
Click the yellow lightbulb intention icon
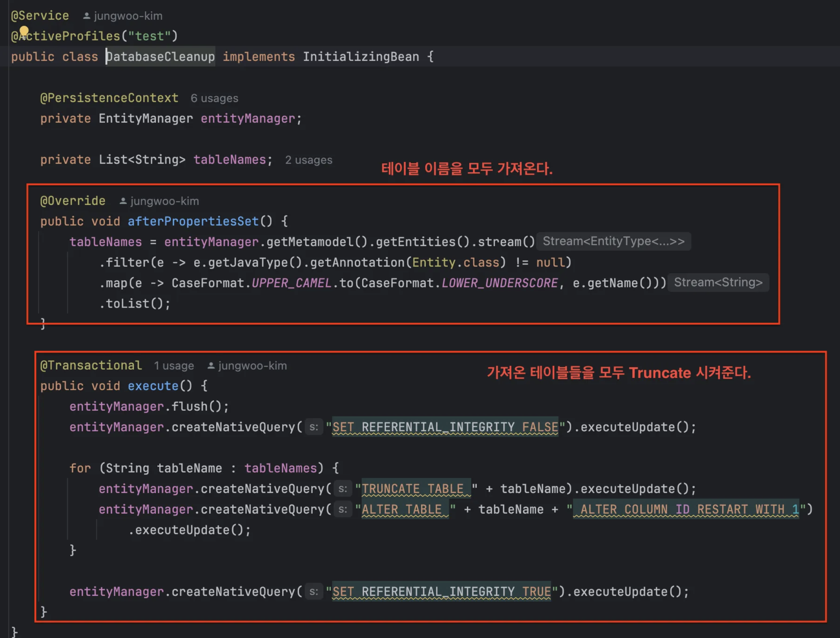24,31
